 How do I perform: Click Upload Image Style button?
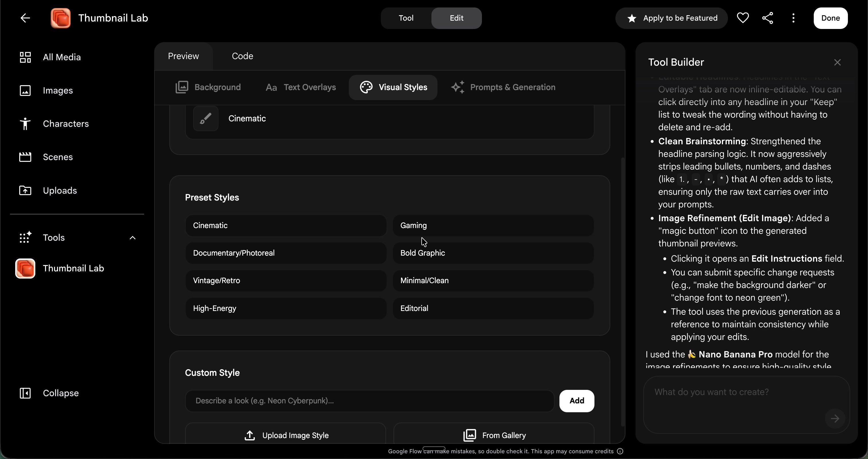point(285,434)
